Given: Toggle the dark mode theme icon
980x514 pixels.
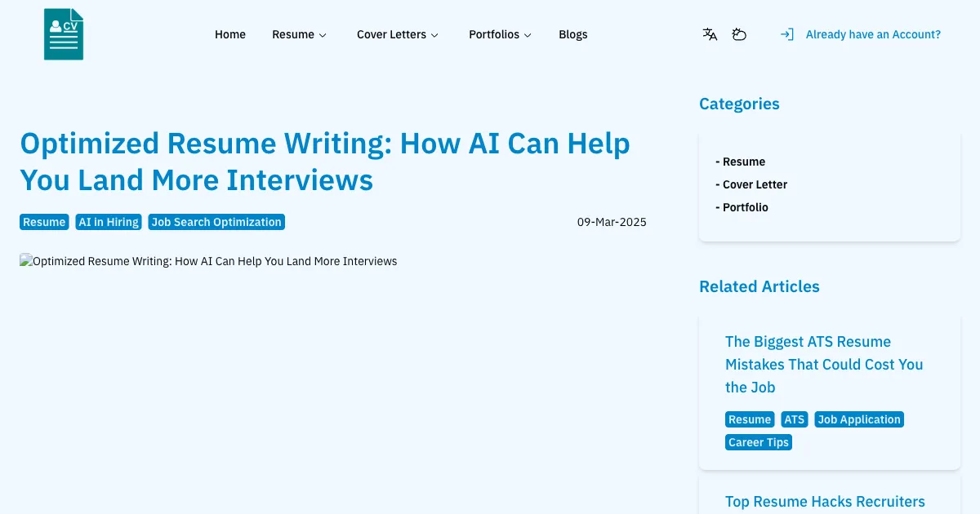Looking at the screenshot, I should click(739, 34).
